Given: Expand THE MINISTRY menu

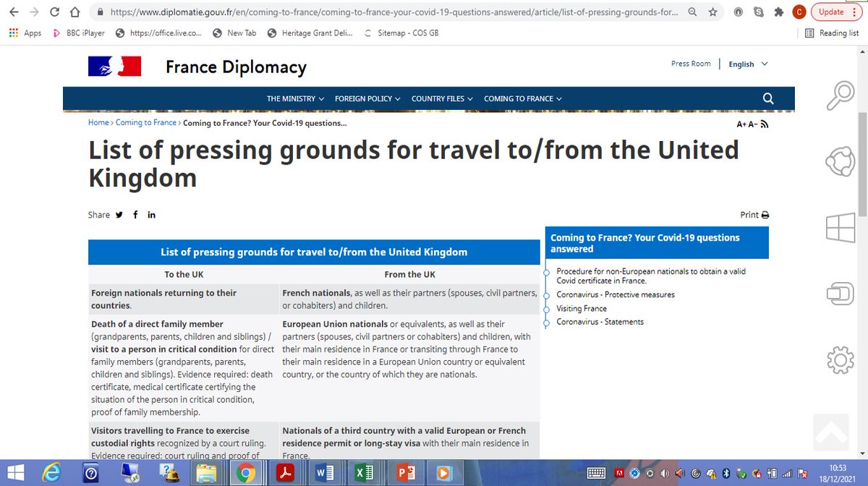Looking at the screenshot, I should (x=295, y=98).
